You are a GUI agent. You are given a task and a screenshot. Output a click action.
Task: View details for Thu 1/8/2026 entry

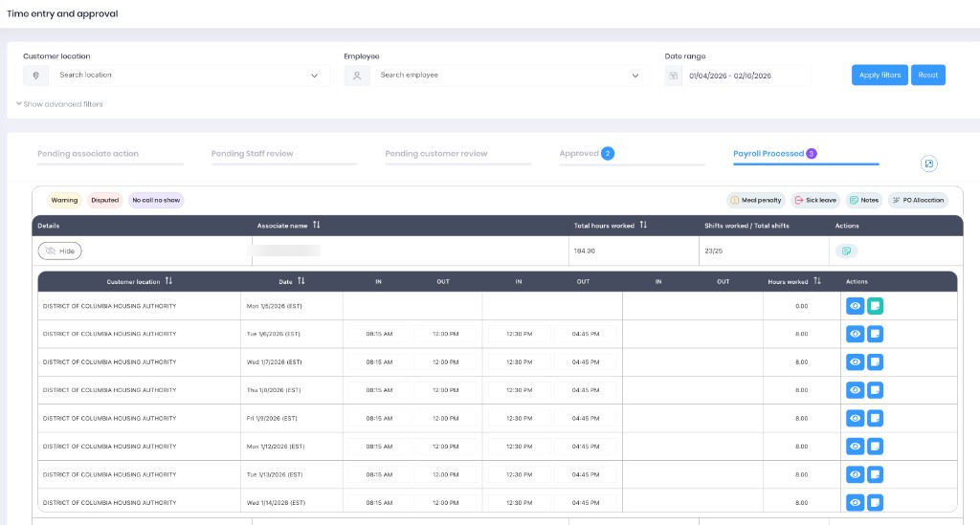pos(855,390)
